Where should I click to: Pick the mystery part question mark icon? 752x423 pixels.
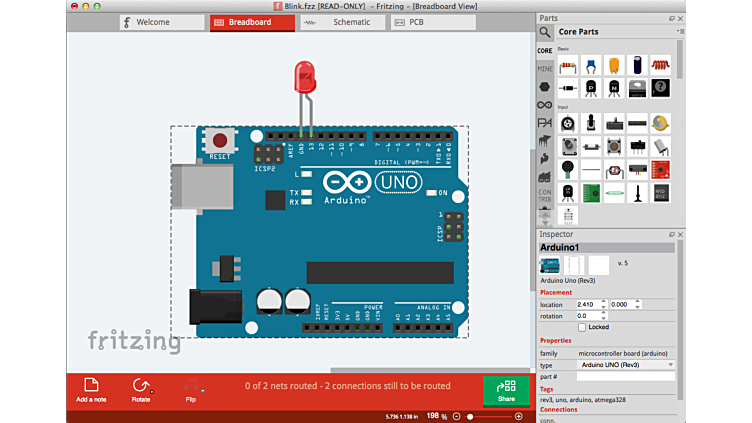pyautogui.click(x=661, y=88)
